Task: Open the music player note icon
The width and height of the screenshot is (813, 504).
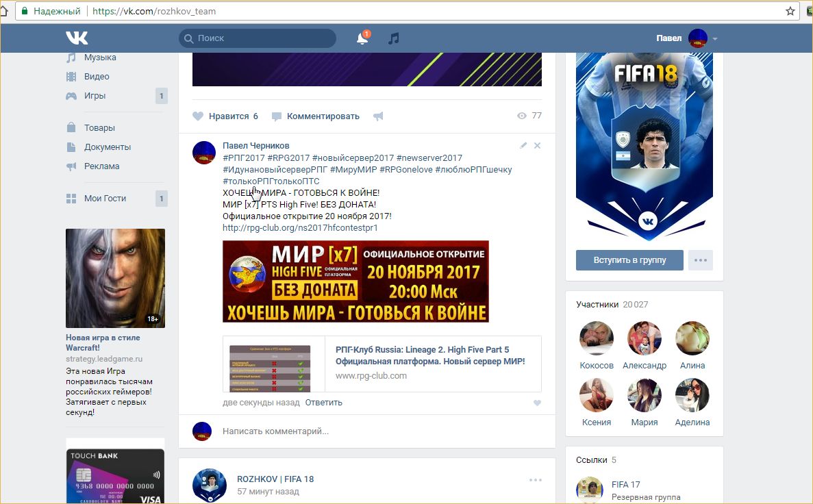Action: tap(393, 38)
